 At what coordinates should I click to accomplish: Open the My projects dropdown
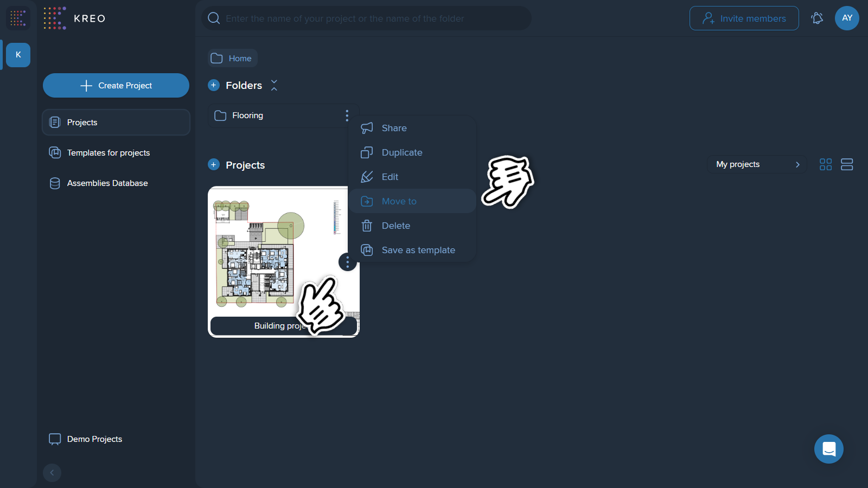pyautogui.click(x=757, y=164)
